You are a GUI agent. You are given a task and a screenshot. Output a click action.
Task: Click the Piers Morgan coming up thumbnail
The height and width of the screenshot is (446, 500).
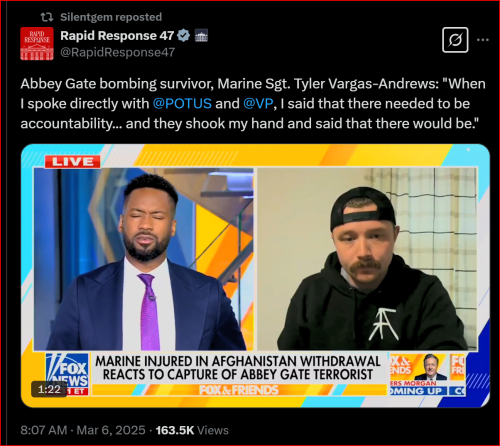tap(418, 374)
